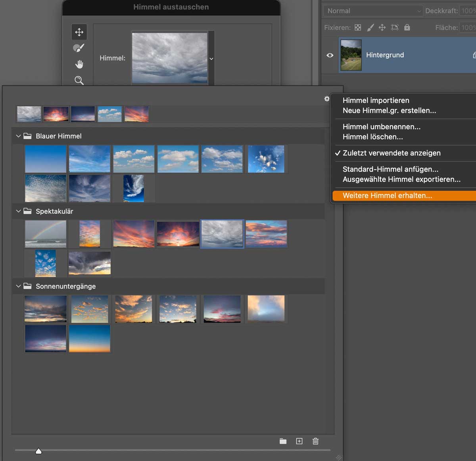
Task: Select Weitere Himmel erhalten menu entry
Action: click(x=387, y=195)
